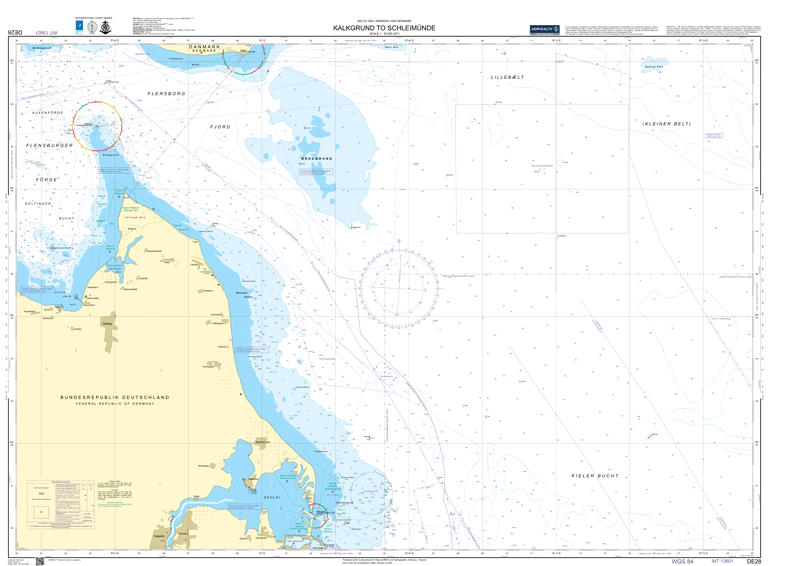800x566 pixels.
Task: Click the Kalkgrund lighthouse sector circle
Action: coord(97,127)
